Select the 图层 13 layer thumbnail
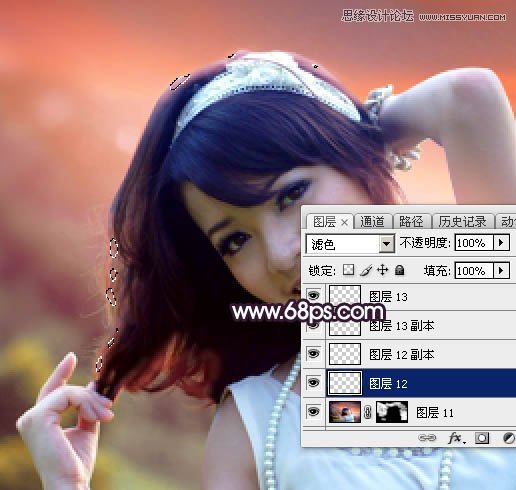The width and height of the screenshot is (516, 490). [x=345, y=295]
